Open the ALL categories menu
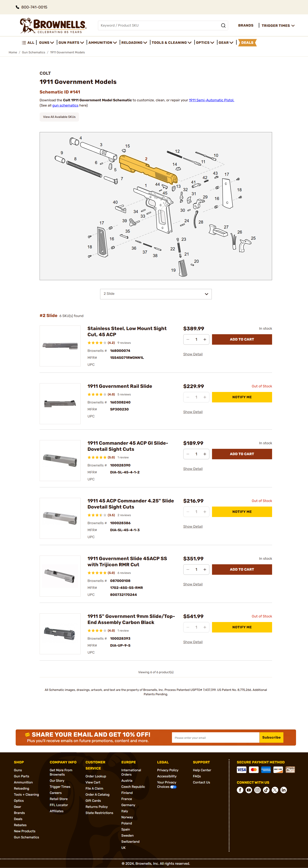This screenshot has height=868, width=308. (28, 43)
